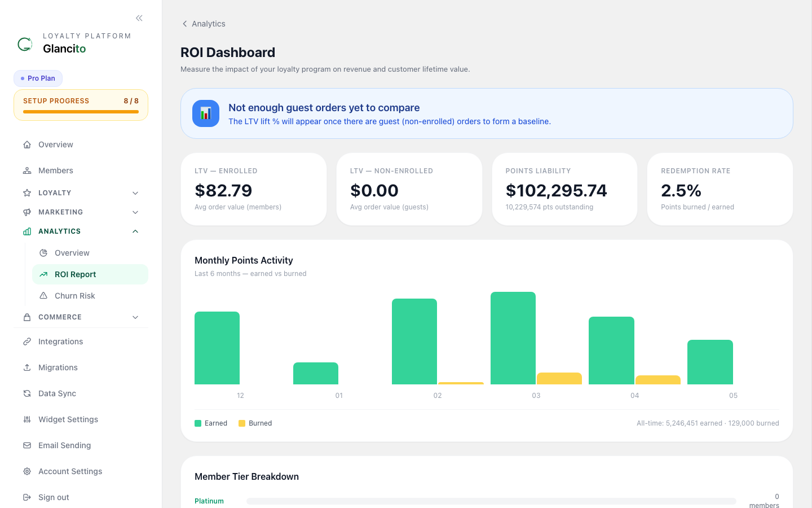The width and height of the screenshot is (812, 508).
Task: Click the Monthly Points Activity heading
Action: tap(244, 260)
